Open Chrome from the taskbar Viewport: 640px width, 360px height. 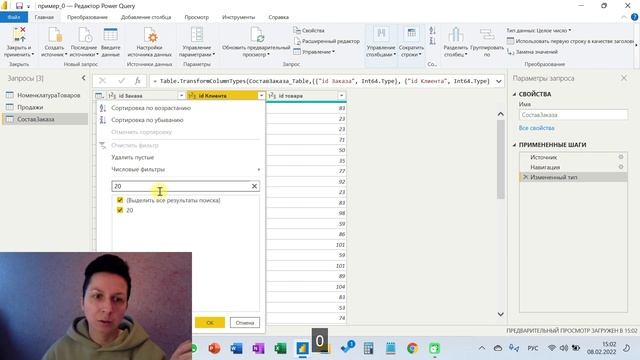click(412, 348)
